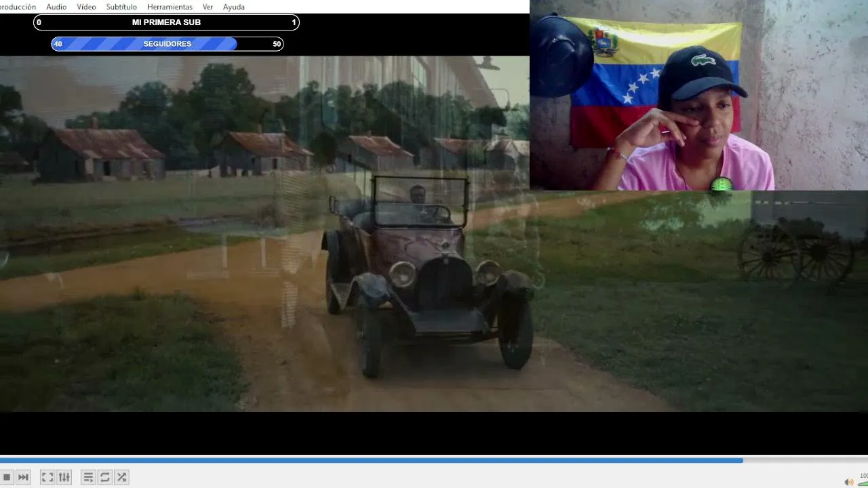Open the Ayuda menu

(x=234, y=7)
